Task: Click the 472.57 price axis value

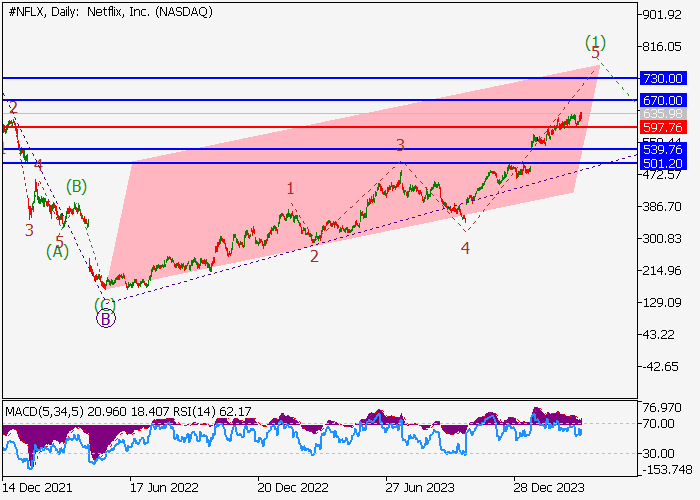Action: (662, 175)
